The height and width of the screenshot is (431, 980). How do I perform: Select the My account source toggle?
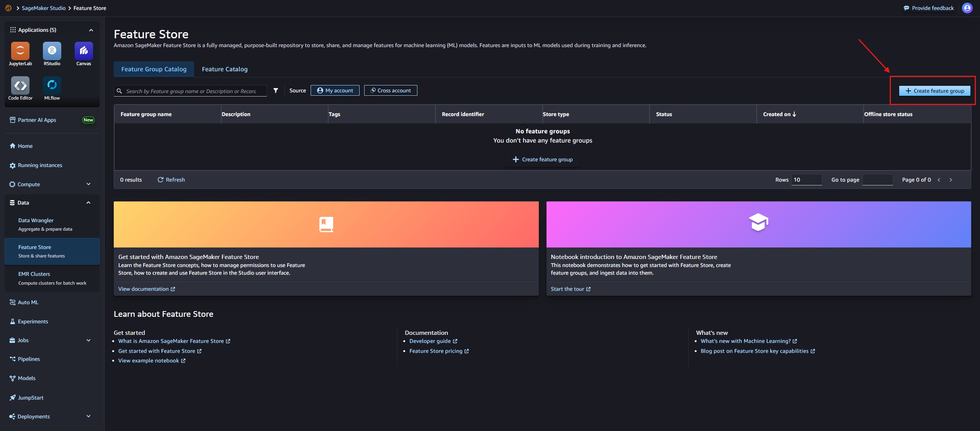point(335,91)
